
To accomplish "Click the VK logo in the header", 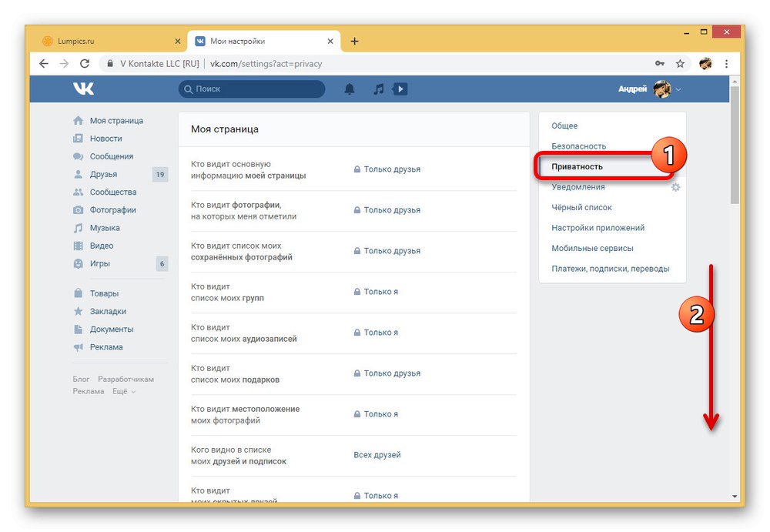I will 83,89.
